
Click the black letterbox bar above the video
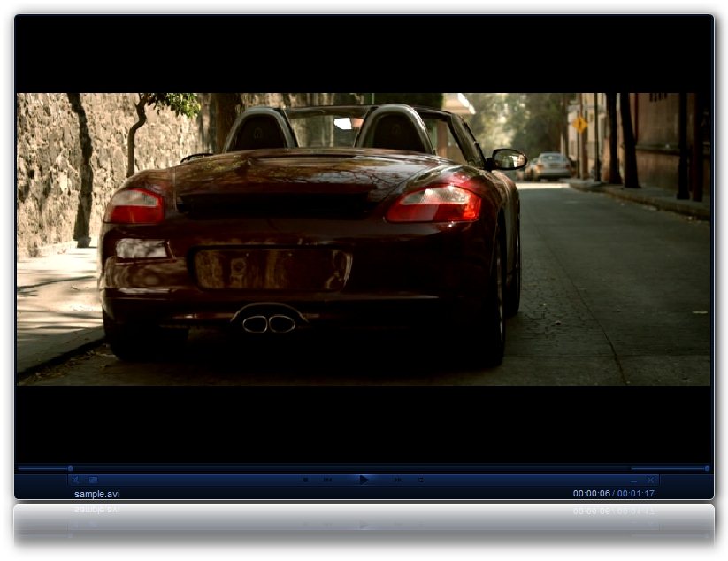tap(364, 53)
